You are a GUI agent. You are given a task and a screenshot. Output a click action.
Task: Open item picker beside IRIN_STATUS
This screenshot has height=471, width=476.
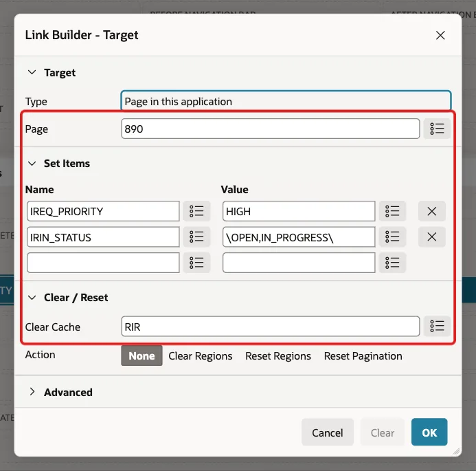pyautogui.click(x=196, y=237)
